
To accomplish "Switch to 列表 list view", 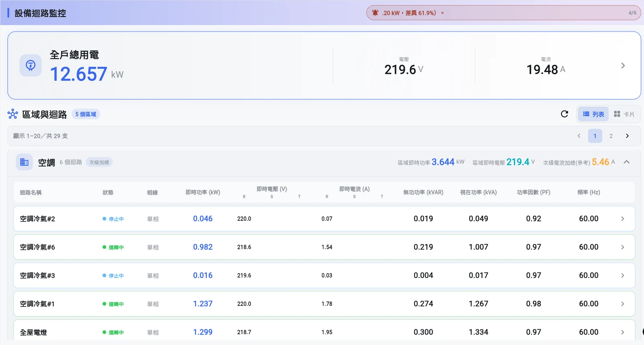I will pos(593,114).
